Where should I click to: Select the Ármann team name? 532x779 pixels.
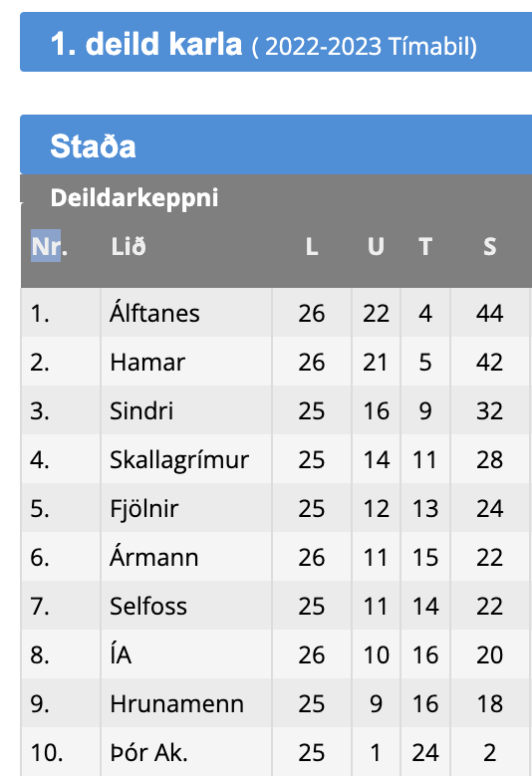(x=154, y=557)
